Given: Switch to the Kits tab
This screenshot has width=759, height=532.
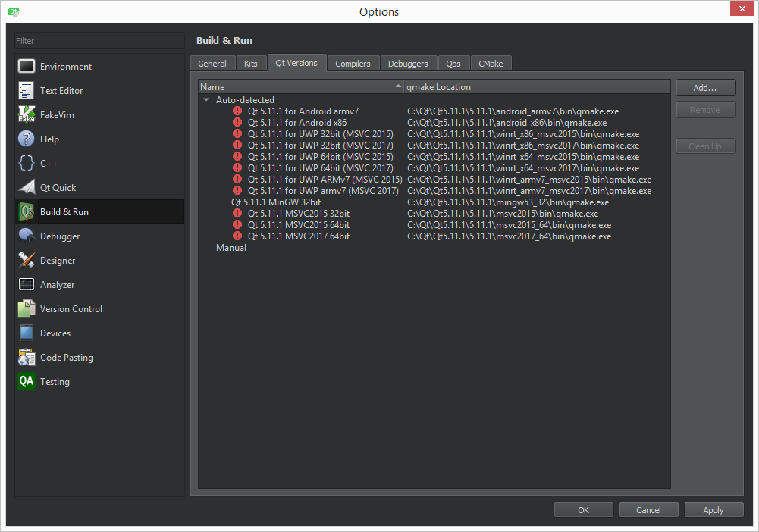Looking at the screenshot, I should [x=250, y=64].
